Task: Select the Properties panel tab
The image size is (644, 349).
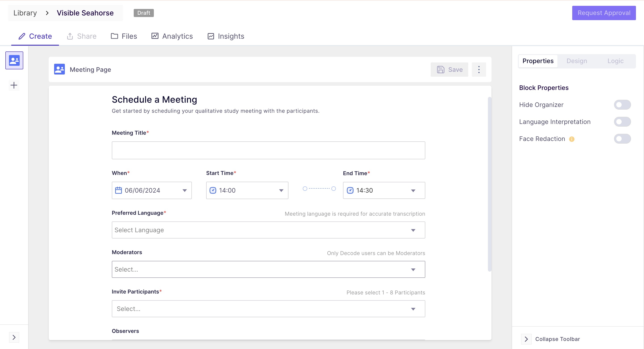Action: coord(538,61)
